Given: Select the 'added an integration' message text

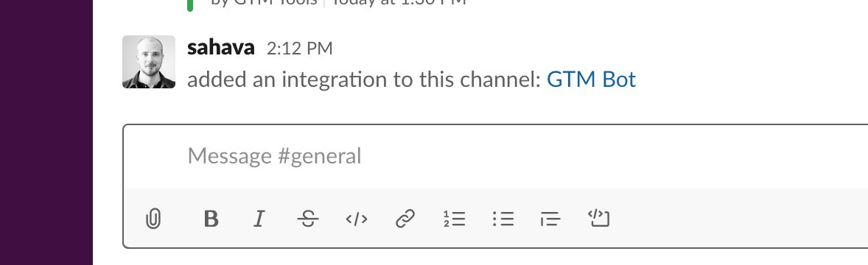Looking at the screenshot, I should click(364, 79).
